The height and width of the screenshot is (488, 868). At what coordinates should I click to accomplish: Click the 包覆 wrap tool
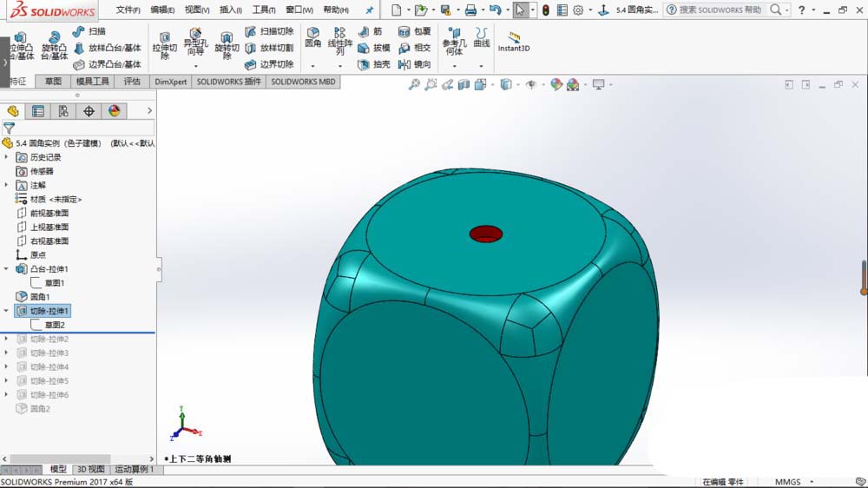click(x=415, y=31)
